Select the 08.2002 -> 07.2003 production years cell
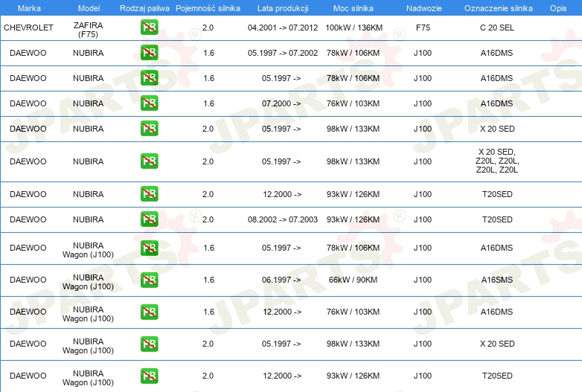Viewport: 582px width, 392px height. pos(283,219)
